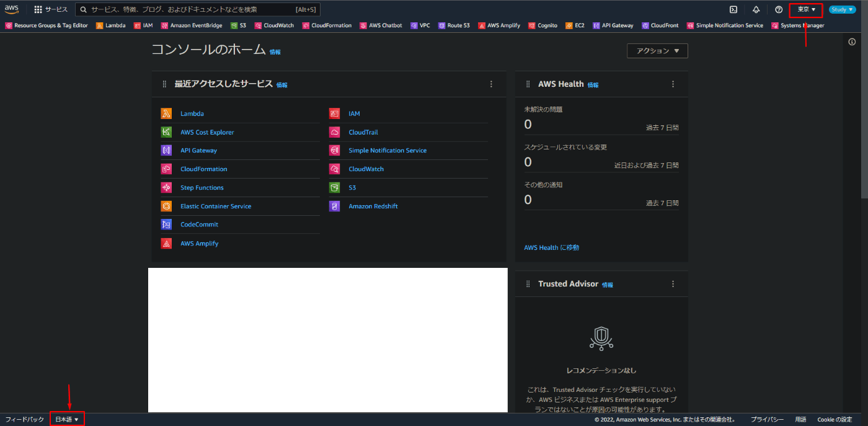Open CloudFront favorite shortcut
The image size is (868, 426).
tap(660, 25)
